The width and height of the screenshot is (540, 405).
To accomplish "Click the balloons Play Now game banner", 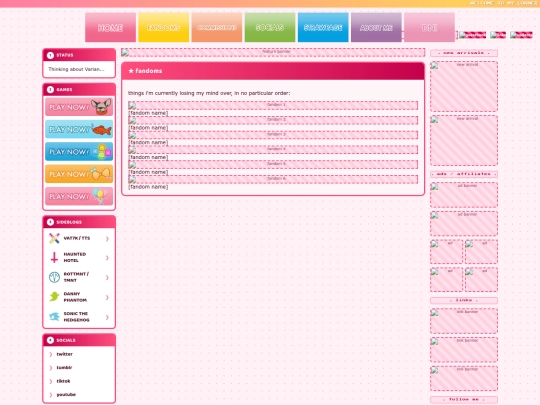I will [x=79, y=196].
